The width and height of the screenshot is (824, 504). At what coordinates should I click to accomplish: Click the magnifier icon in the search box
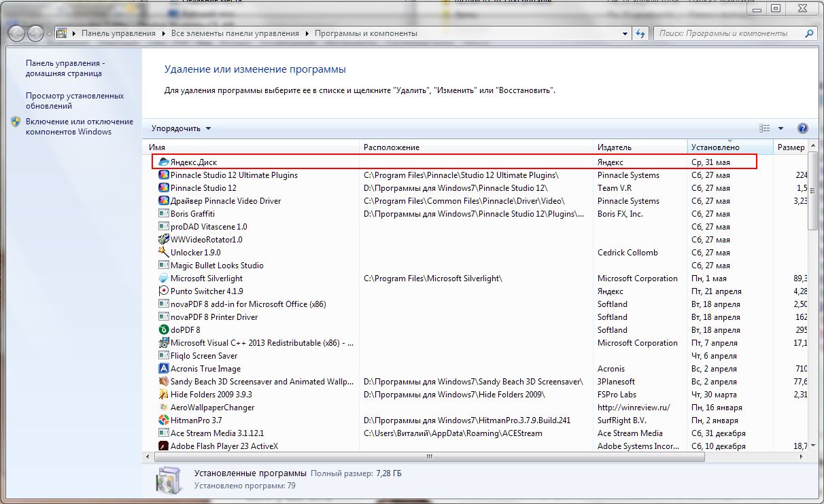pyautogui.click(x=809, y=33)
